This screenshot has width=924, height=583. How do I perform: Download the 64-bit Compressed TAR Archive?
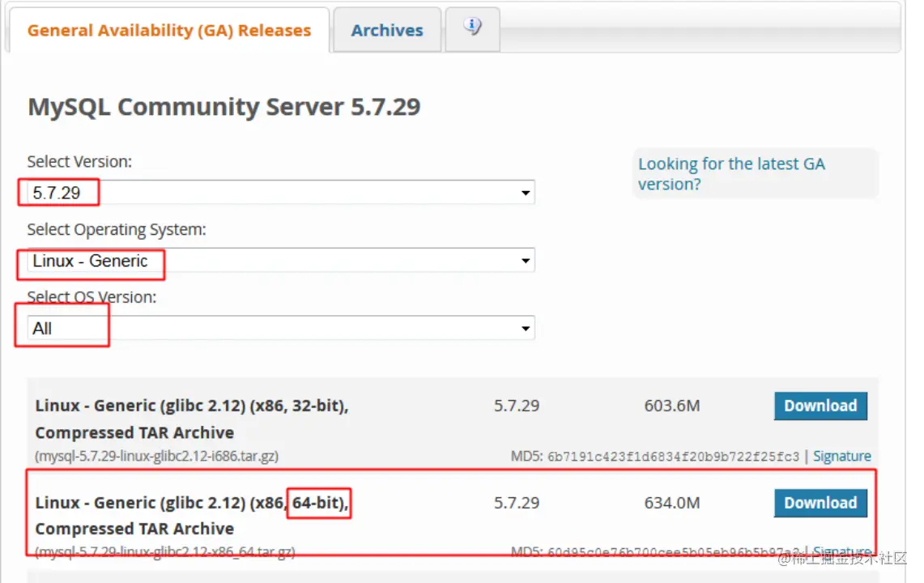pyautogui.click(x=820, y=503)
